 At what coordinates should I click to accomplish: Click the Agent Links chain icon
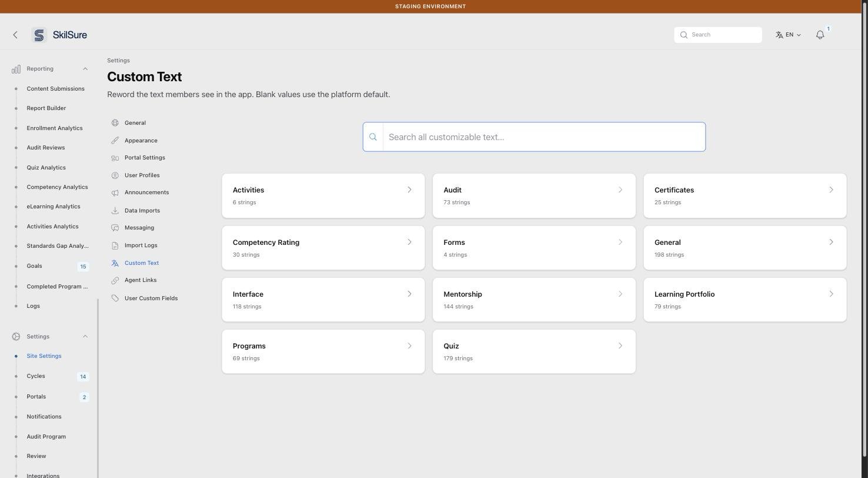(x=115, y=280)
